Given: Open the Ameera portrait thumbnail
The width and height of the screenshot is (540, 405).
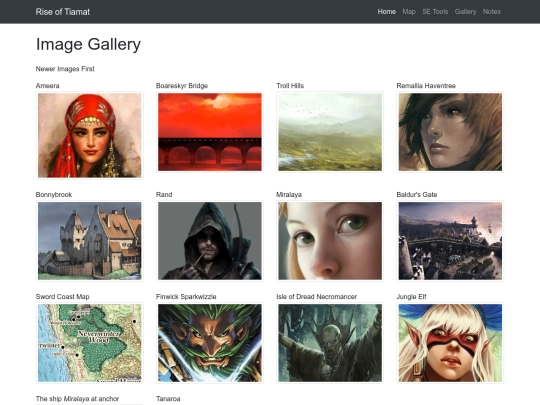Looking at the screenshot, I should pyautogui.click(x=90, y=135).
